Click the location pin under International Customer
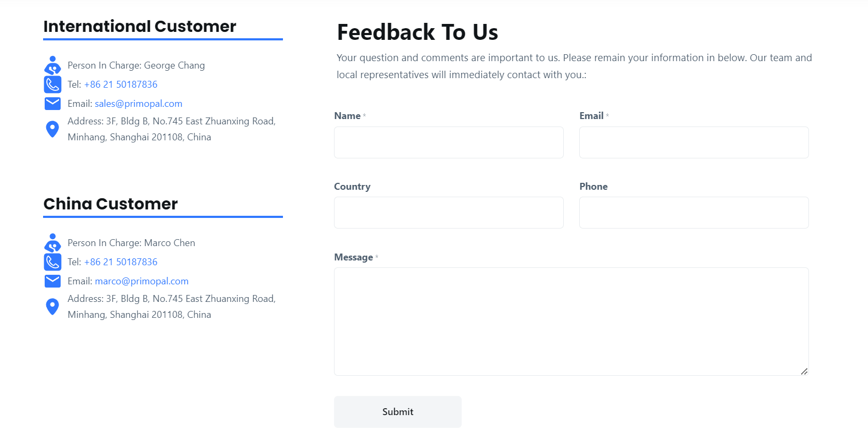This screenshot has width=868, height=447. tap(53, 129)
